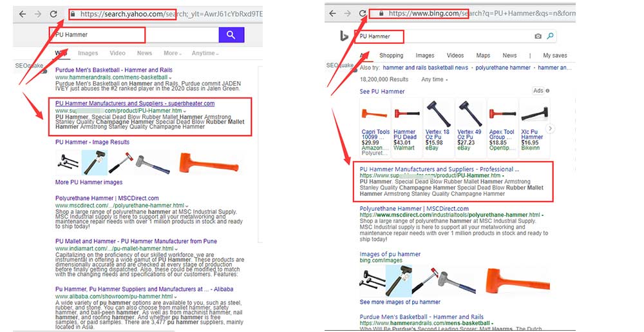Image resolution: width=644 pixels, height=332 pixels.
Task: Expand arrow beside indiamart.com Yahoo URL
Action: 176,249
